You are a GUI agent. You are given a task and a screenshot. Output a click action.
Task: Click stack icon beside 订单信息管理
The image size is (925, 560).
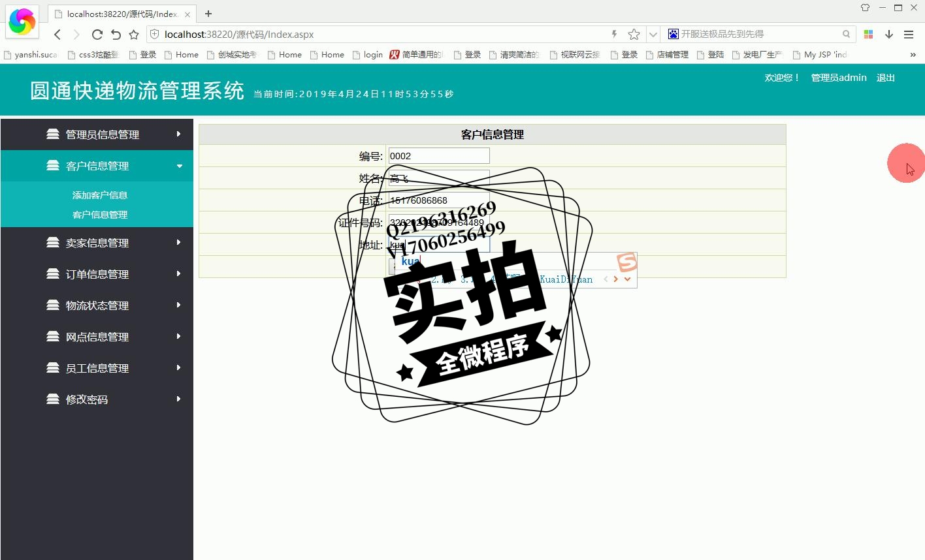[53, 273]
